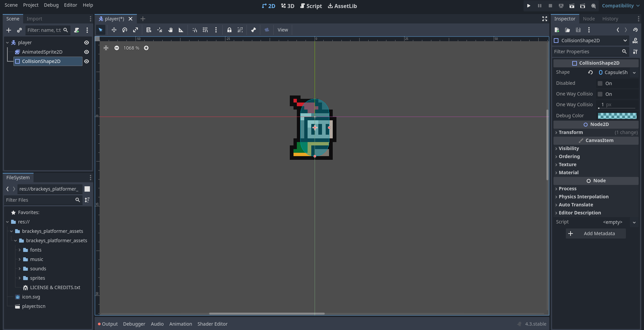Open the Shape resource dropdown arrow

tap(634, 73)
